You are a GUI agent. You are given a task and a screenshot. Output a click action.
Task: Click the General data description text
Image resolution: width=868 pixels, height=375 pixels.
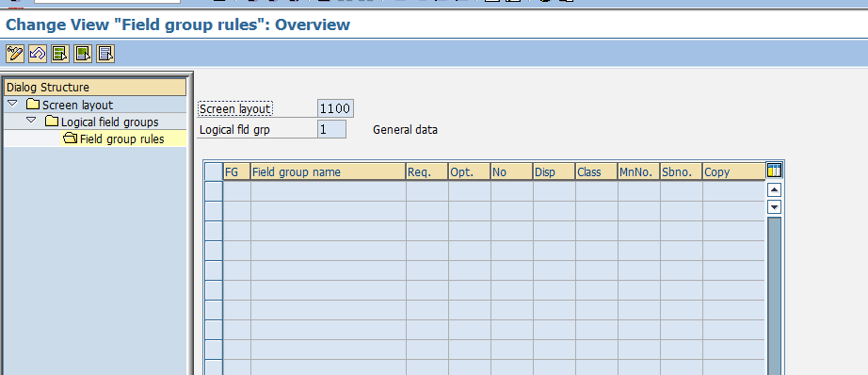[x=405, y=130]
